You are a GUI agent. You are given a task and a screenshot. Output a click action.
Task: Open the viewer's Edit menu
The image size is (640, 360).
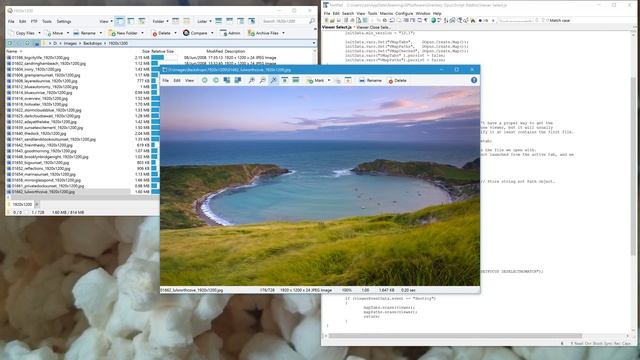[x=177, y=80]
